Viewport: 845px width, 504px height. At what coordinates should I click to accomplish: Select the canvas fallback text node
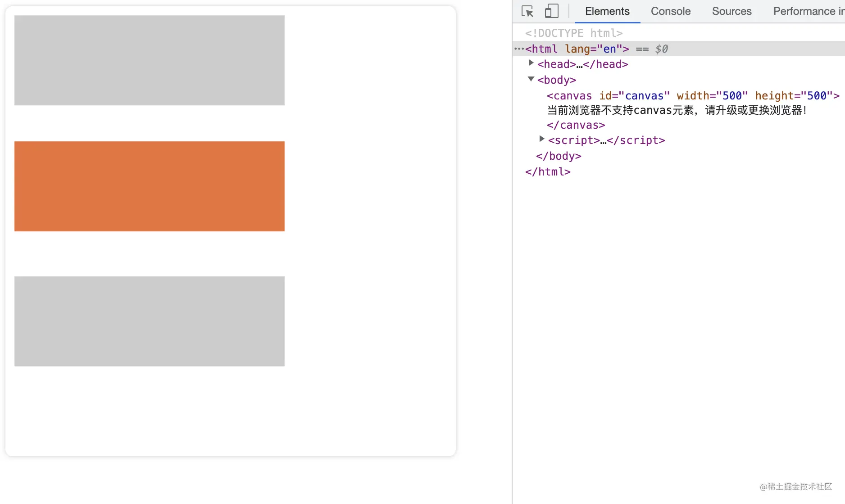pos(677,110)
